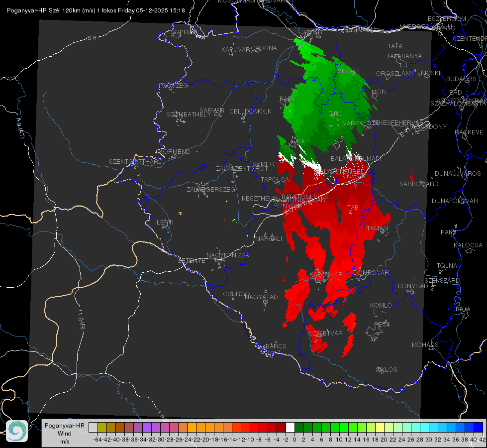Click the BONYHAD town label
Viewport: 487px width, 448px height.
[413, 286]
